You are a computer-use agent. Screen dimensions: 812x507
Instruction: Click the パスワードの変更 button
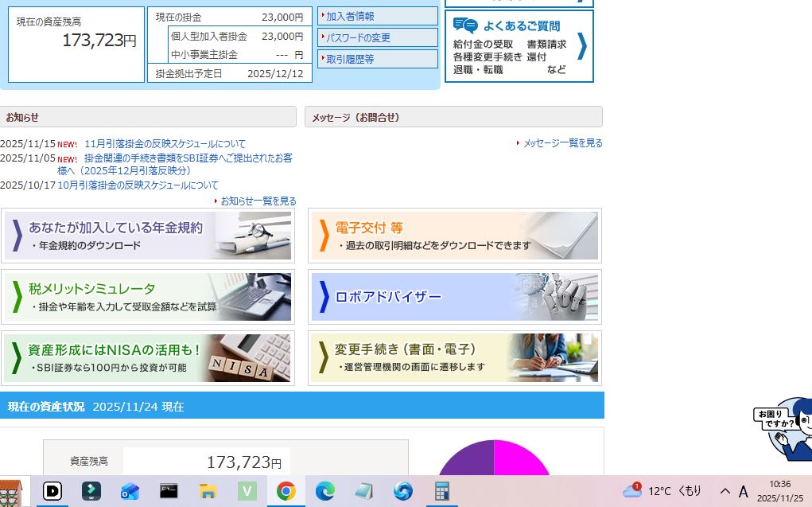pyautogui.click(x=378, y=37)
